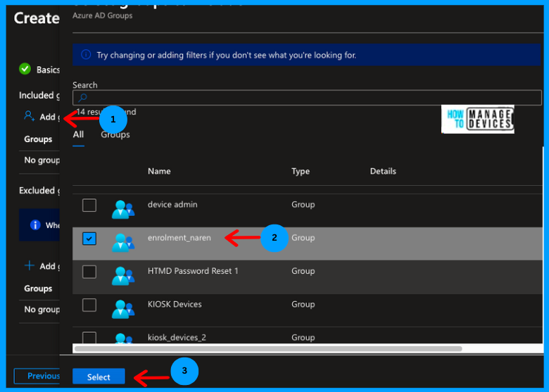Click the info icon in filter banner

click(x=86, y=54)
